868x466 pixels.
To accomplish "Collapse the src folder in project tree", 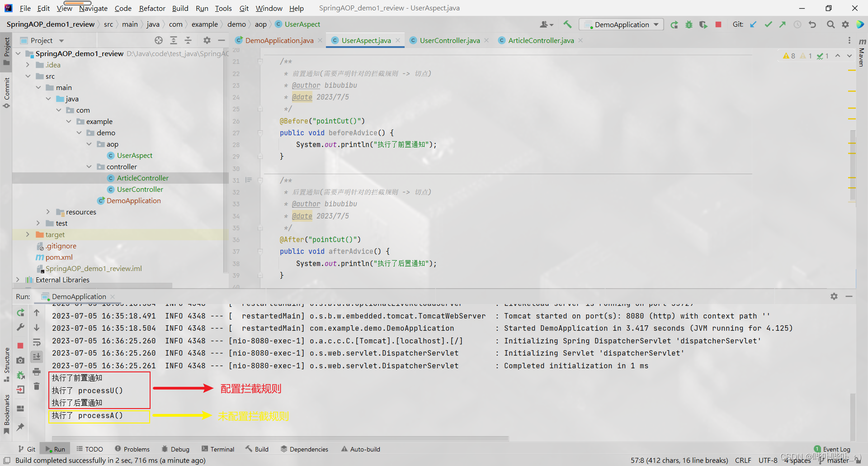I will tap(28, 76).
